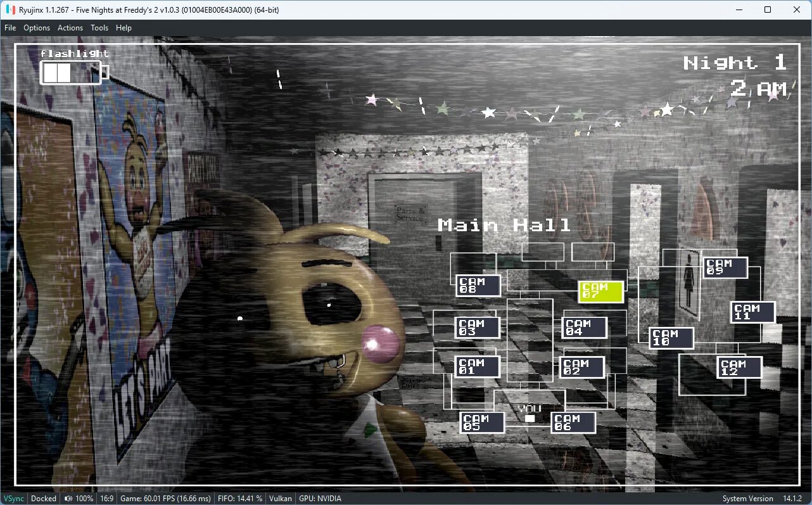Viewport: 812px width, 505px height.
Task: Click the Ryujinx logo in title bar
Action: point(10,10)
